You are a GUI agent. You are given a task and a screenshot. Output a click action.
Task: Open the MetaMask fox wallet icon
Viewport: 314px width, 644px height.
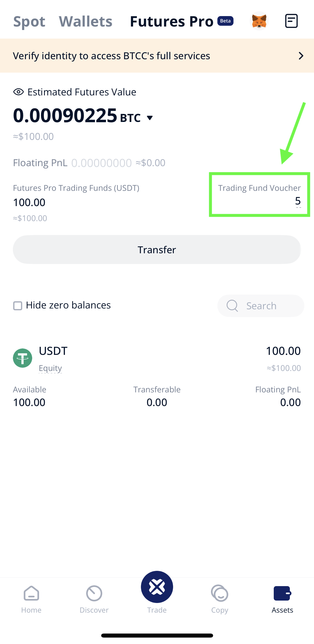point(259,21)
